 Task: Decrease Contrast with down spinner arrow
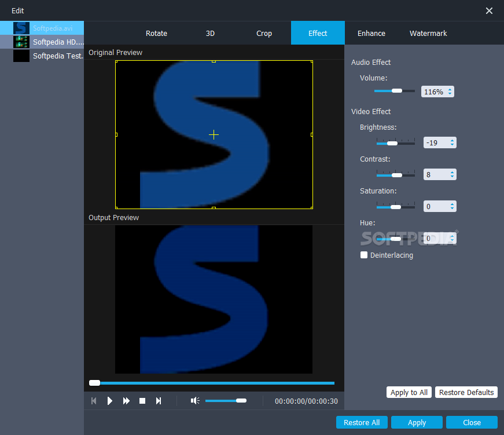pos(452,177)
